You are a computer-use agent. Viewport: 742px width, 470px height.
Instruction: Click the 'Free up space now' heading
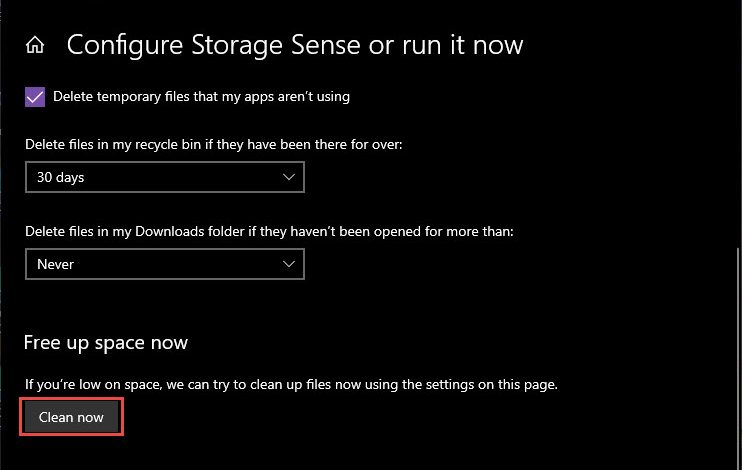(106, 343)
